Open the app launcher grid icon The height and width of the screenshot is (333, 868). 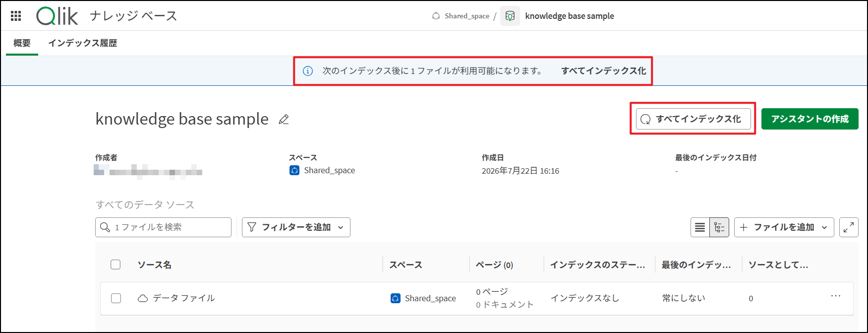coord(16,16)
